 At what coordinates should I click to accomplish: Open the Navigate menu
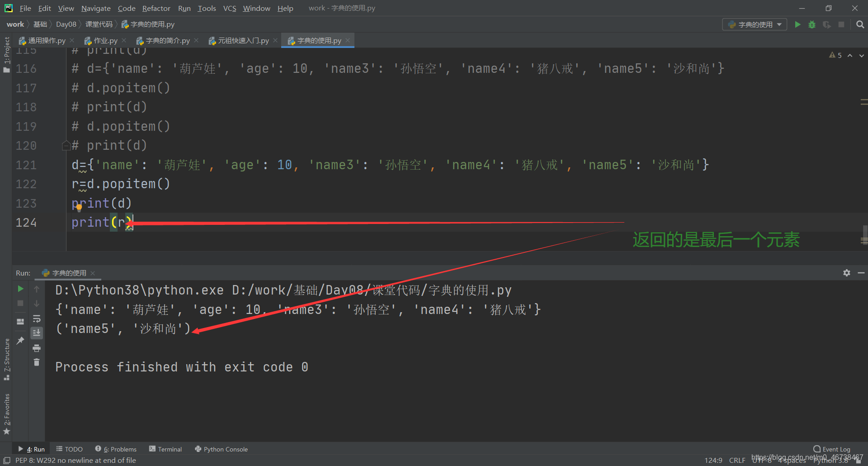coord(96,8)
